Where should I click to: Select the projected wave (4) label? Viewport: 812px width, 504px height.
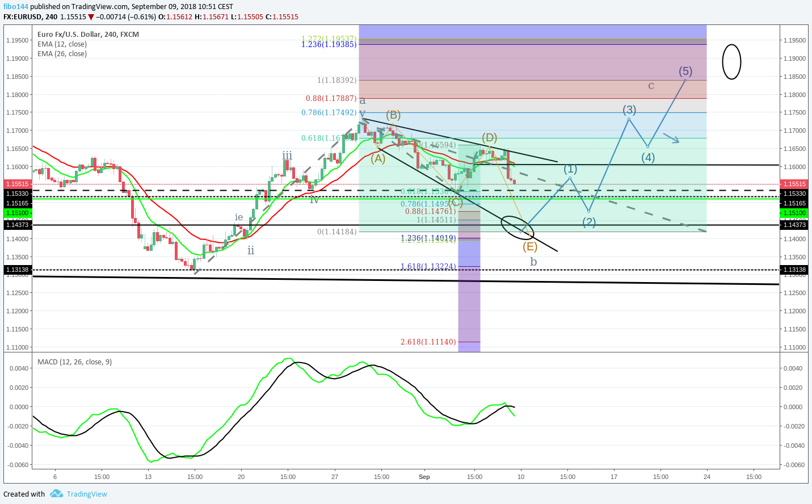click(x=648, y=157)
